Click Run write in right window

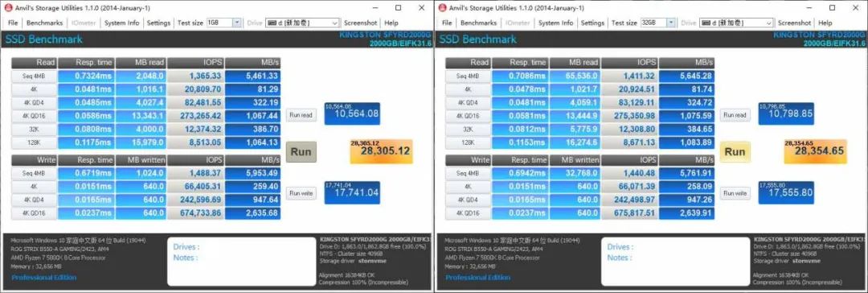735,193
